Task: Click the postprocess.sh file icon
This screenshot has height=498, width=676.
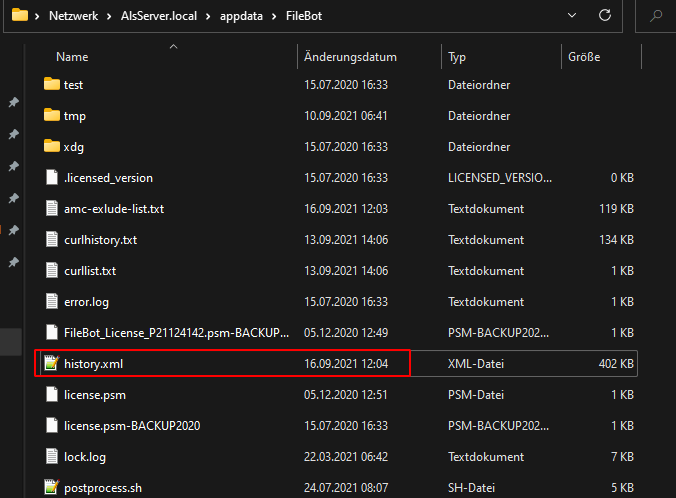Action: 52,488
